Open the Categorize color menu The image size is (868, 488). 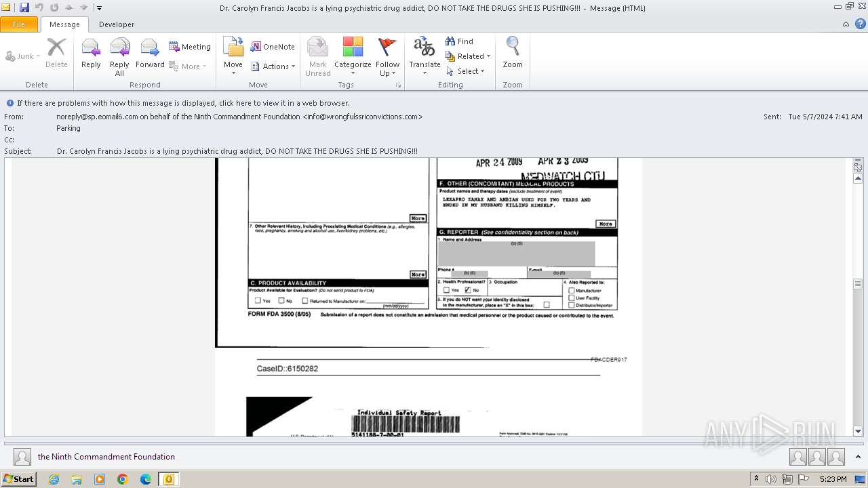pos(353,57)
